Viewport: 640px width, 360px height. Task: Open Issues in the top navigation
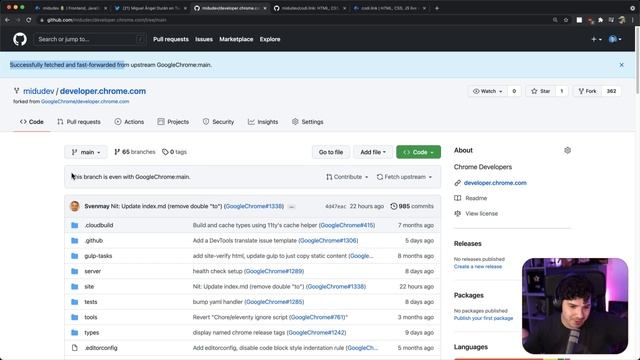204,39
